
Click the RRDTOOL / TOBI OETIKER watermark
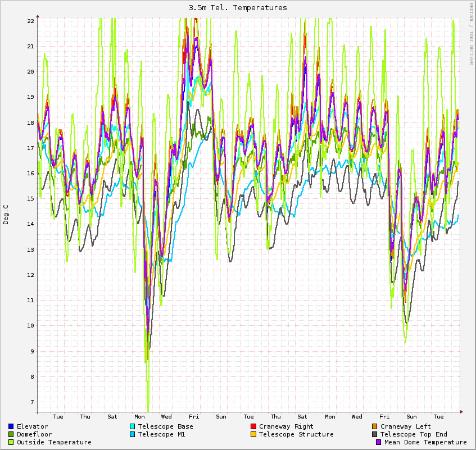[471, 34]
